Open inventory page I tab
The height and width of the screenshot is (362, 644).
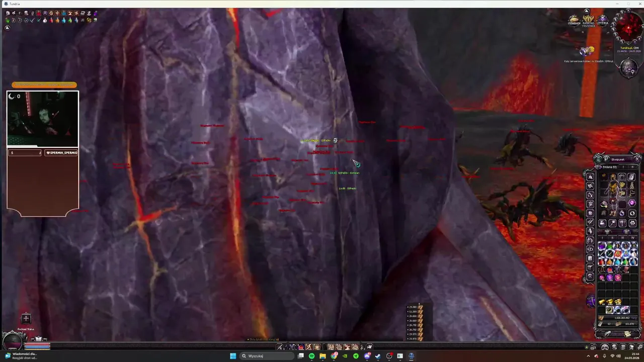602,238
